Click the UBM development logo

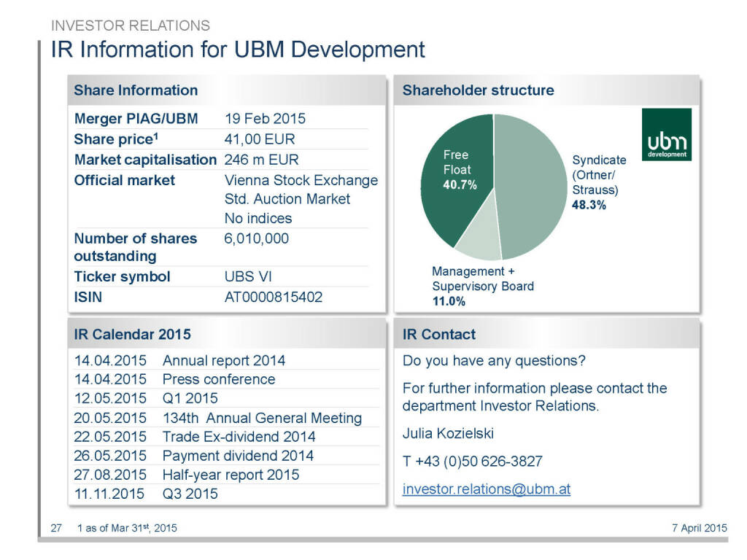(x=666, y=135)
